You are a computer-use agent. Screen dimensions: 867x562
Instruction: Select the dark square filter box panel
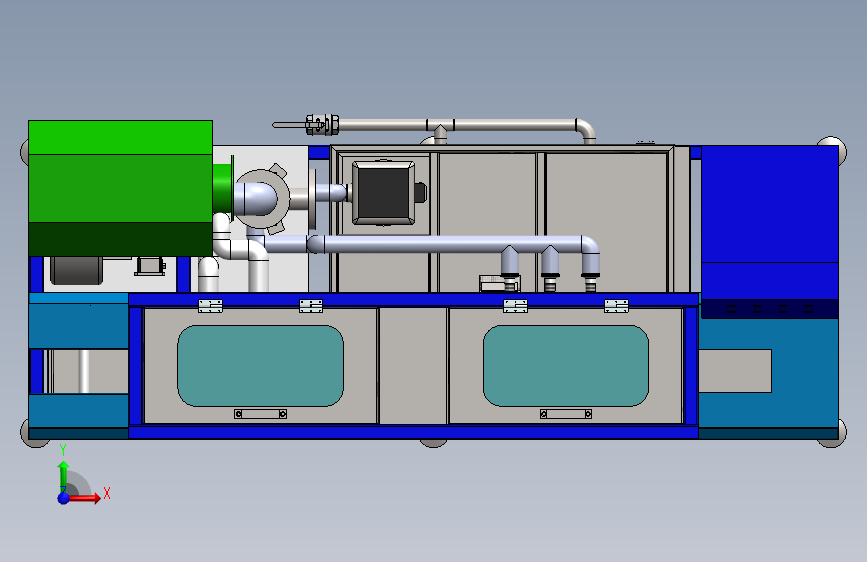tap(384, 193)
